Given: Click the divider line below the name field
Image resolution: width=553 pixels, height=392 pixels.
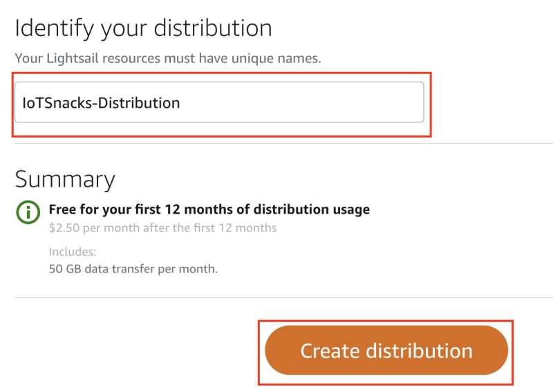Looking at the screenshot, I should point(283,144).
